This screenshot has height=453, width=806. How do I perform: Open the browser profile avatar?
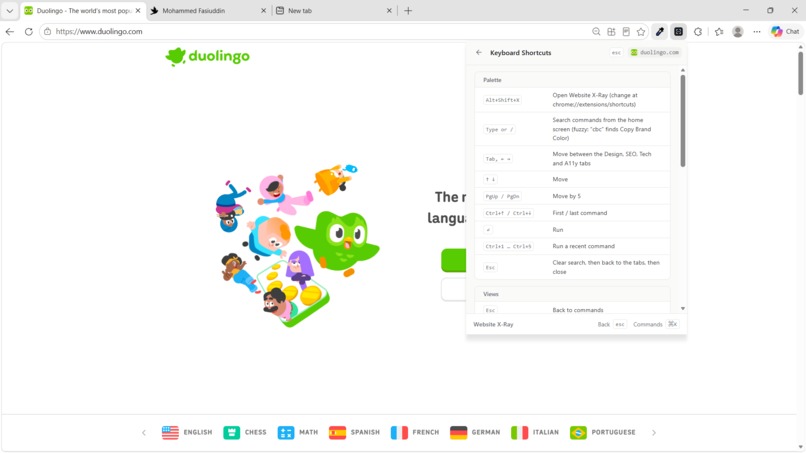coord(738,31)
